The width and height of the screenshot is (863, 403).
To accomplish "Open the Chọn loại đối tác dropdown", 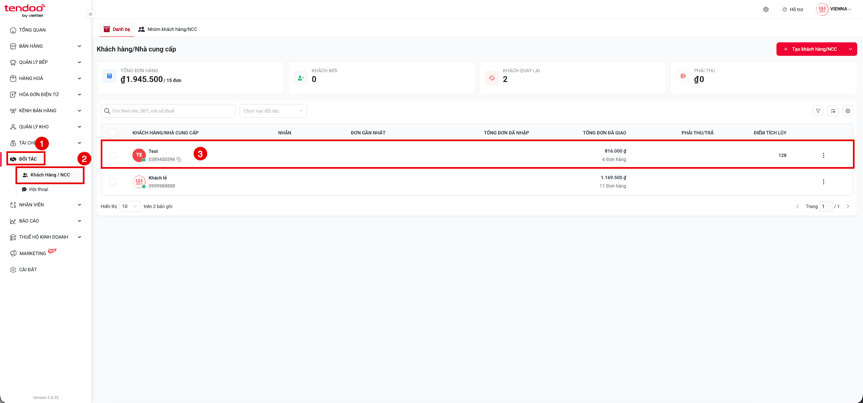I will [273, 111].
